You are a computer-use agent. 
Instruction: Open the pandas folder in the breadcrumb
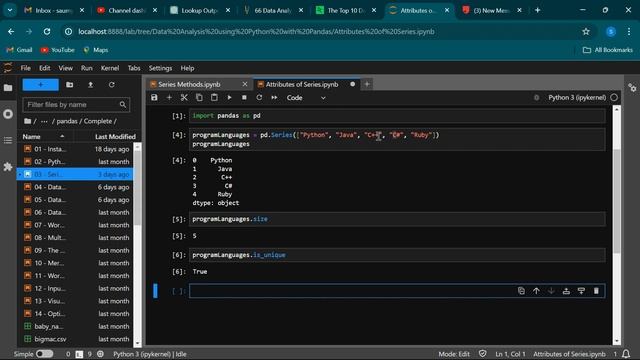point(67,121)
